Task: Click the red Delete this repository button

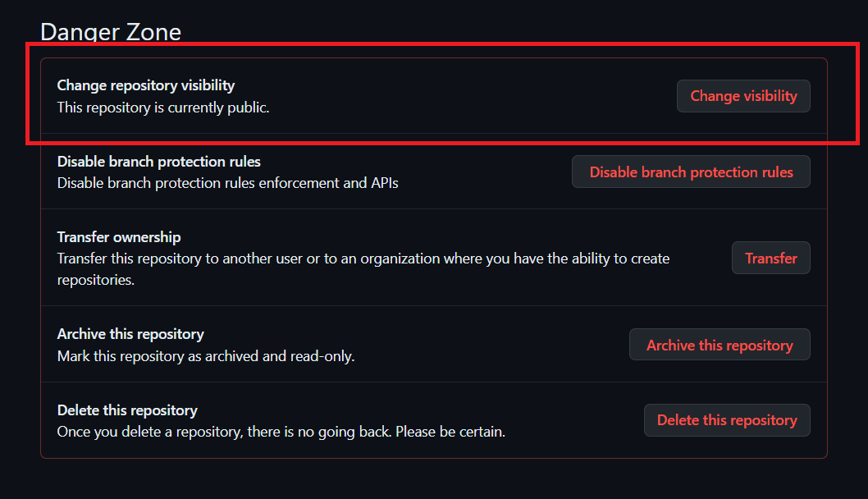Action: [x=726, y=420]
